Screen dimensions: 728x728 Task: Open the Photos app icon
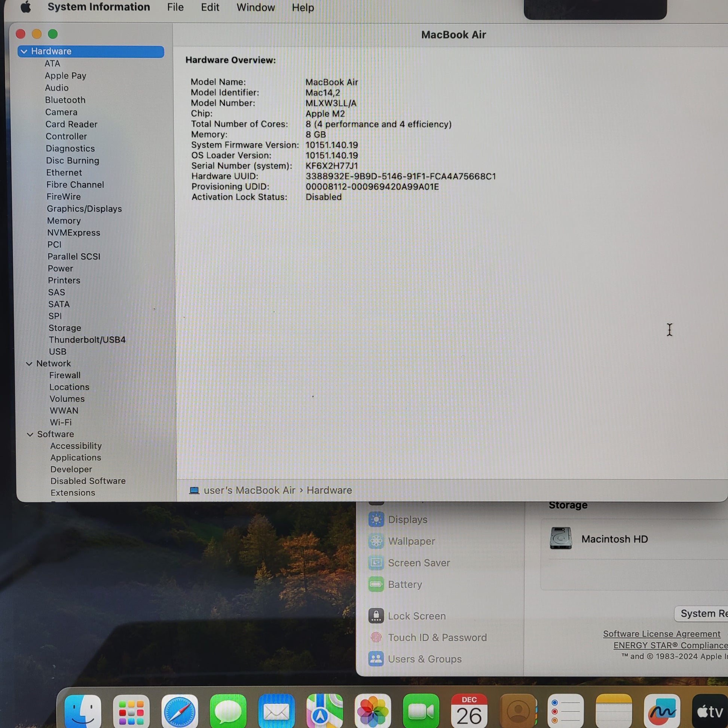click(x=373, y=711)
